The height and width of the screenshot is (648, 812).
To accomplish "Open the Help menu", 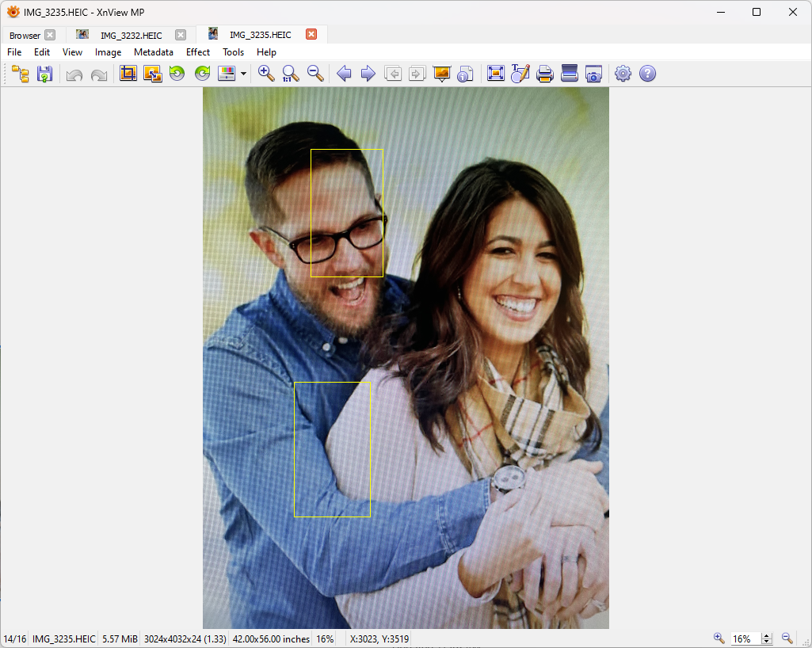I will coord(266,52).
